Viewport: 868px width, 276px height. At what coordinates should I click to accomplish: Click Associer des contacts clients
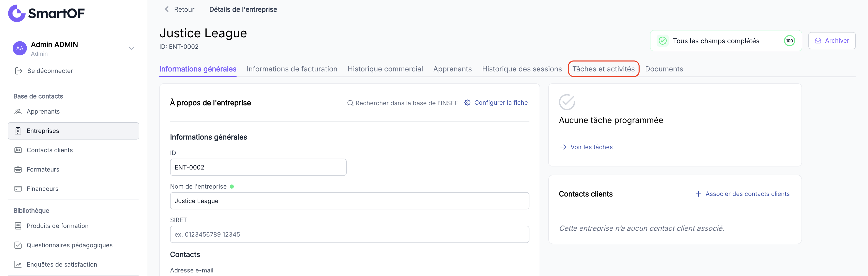747,194
